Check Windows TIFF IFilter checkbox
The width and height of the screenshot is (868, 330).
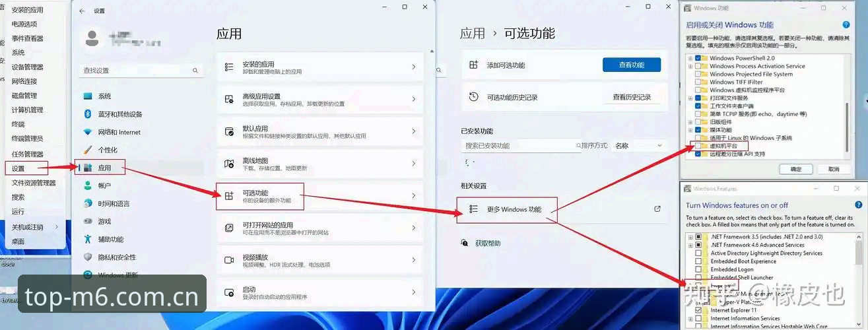pos(698,82)
